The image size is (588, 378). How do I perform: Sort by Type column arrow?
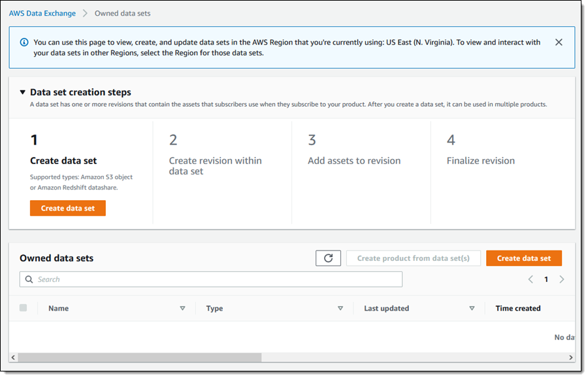point(340,308)
